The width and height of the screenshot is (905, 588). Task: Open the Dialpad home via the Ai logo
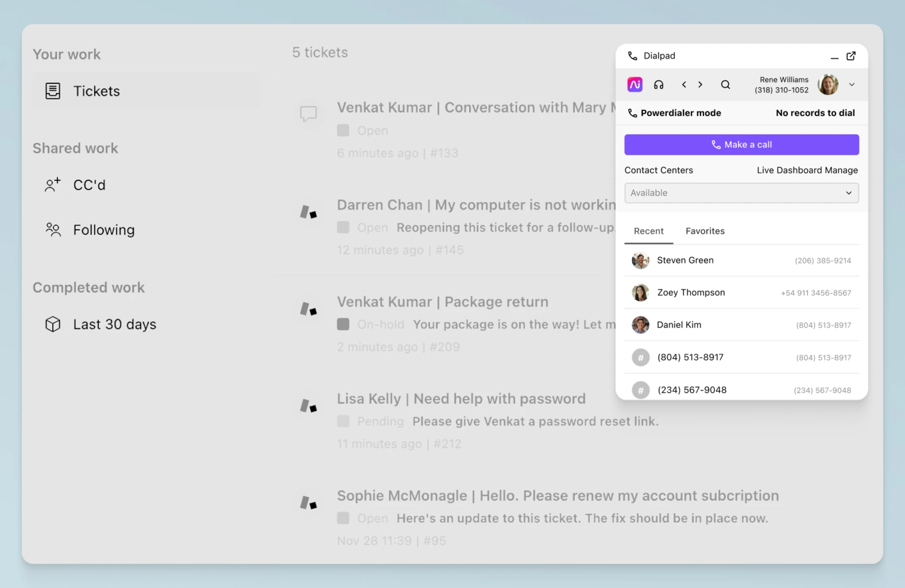pyautogui.click(x=634, y=84)
